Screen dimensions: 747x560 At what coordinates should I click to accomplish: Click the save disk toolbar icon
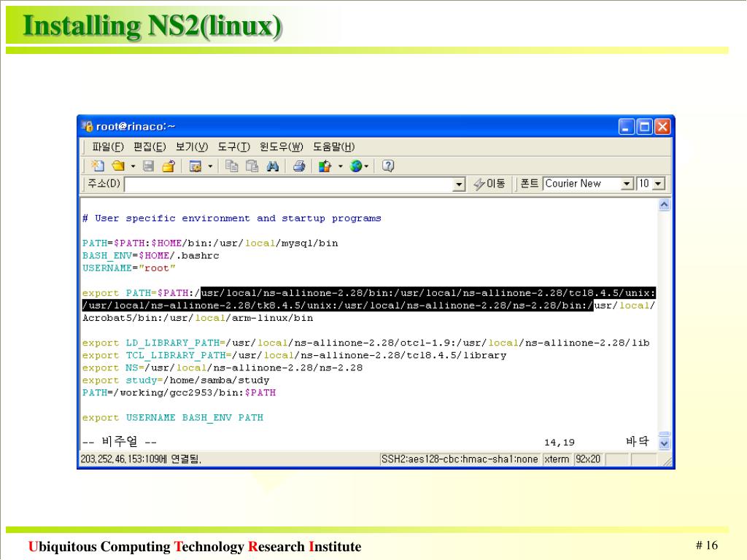(x=148, y=166)
